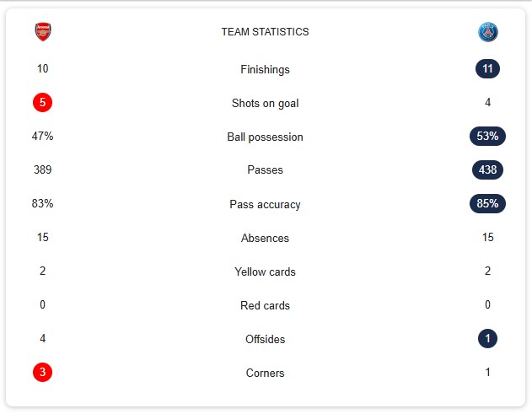Click the Ball possession label
The image size is (532, 414).
265,137
